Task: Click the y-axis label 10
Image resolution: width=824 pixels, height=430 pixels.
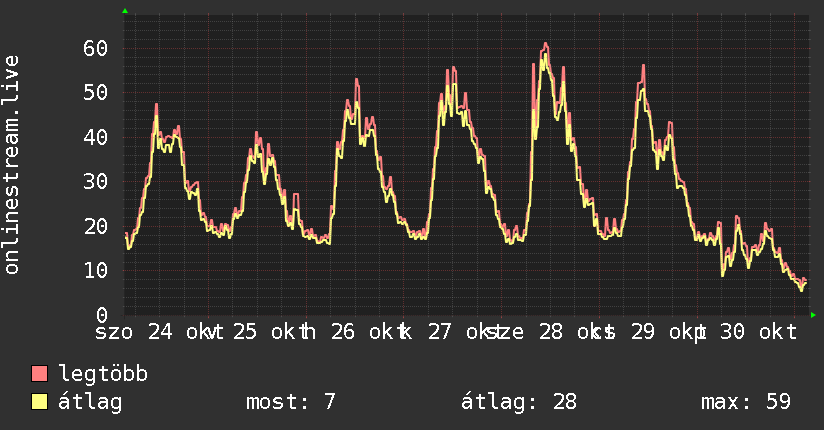Action: (x=96, y=271)
